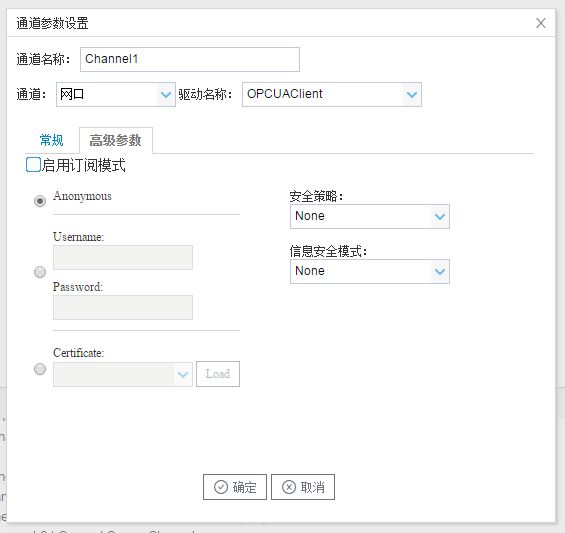
Task: Select the Certificate radio button
Action: pyautogui.click(x=40, y=369)
